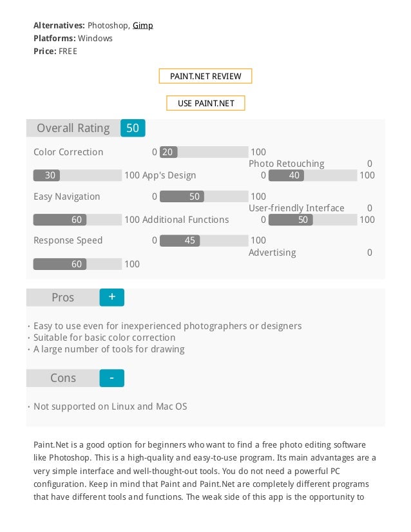Click the 'Suitable for basic color correction' item

point(104,337)
